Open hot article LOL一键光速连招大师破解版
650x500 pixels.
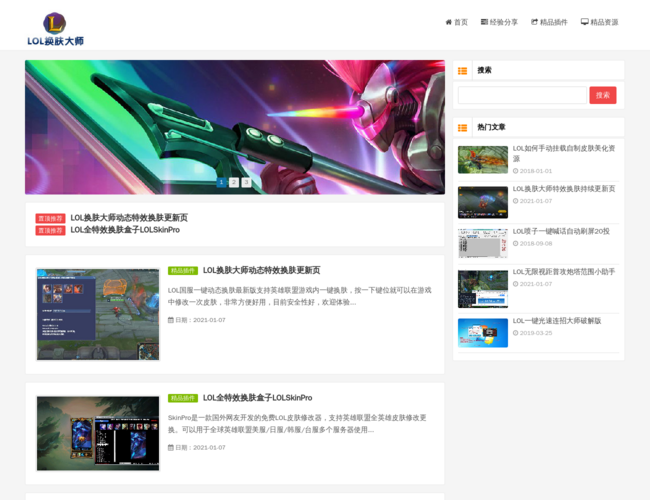click(557, 321)
